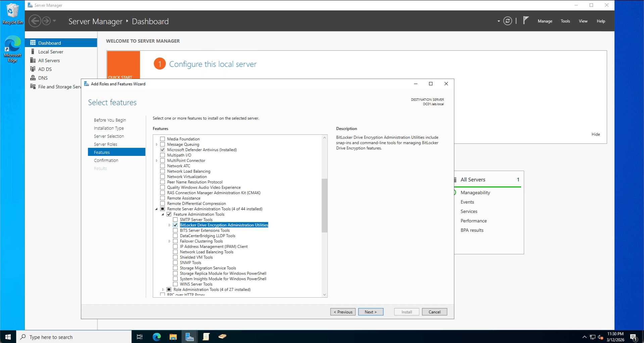Open the AD DS sidebar icon
This screenshot has width=644, height=343.
33,69
